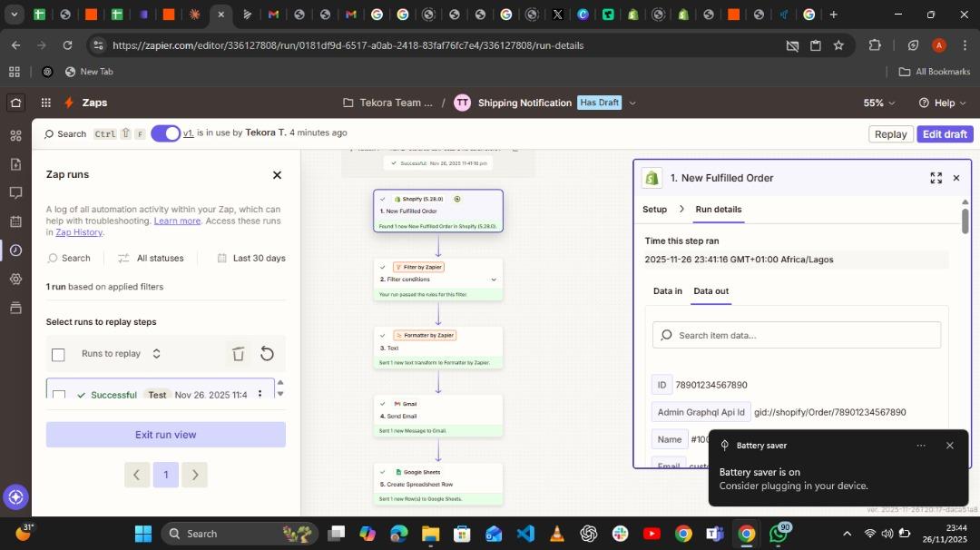Reload the page
Screen dimensions: 980x550
click(67, 45)
